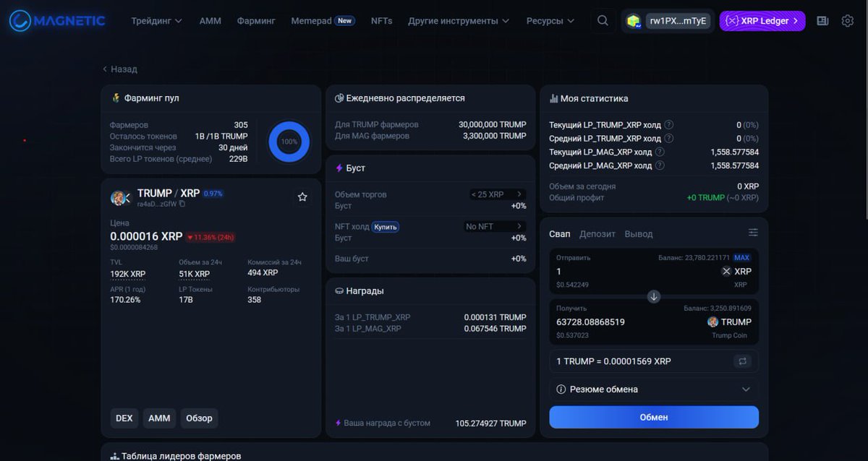
Task: Click the swap direction arrow
Action: click(654, 296)
